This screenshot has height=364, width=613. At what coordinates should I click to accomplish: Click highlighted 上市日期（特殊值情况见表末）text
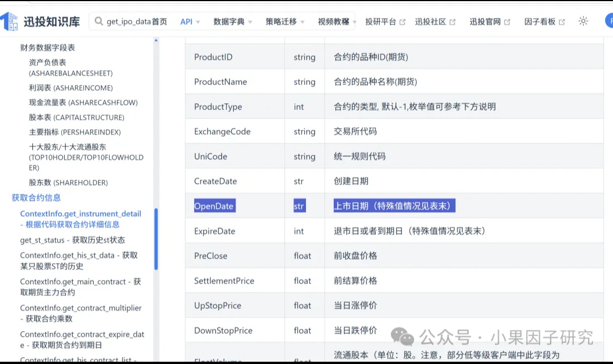coord(394,206)
